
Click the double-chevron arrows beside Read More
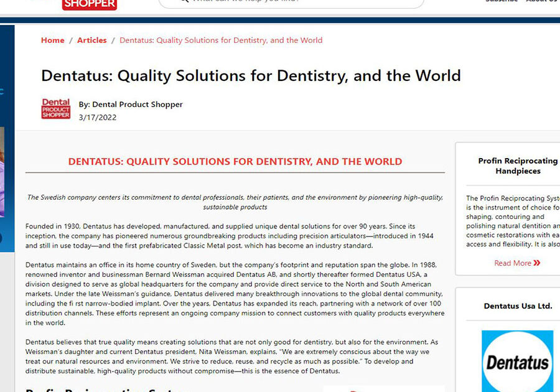pos(536,263)
